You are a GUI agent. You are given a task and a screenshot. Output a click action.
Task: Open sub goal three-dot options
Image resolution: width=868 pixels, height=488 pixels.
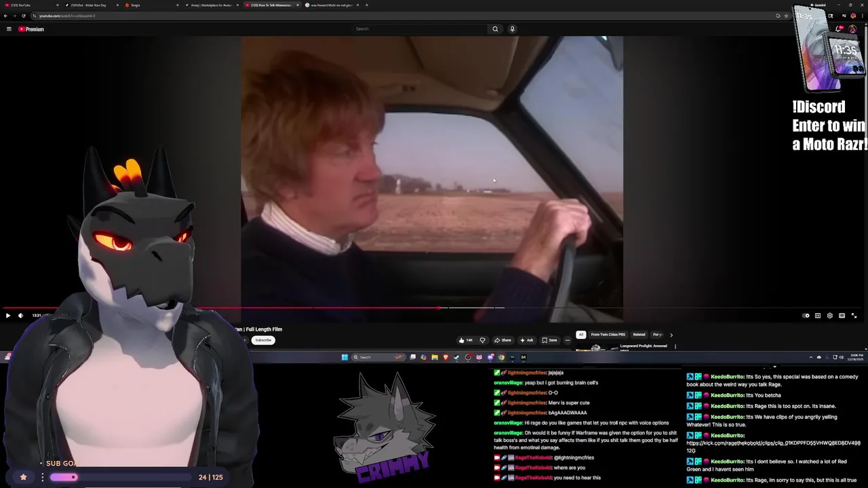pos(42,477)
